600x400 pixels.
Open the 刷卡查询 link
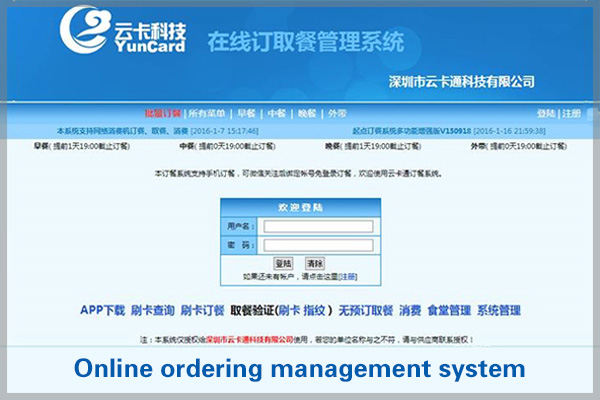(153, 310)
